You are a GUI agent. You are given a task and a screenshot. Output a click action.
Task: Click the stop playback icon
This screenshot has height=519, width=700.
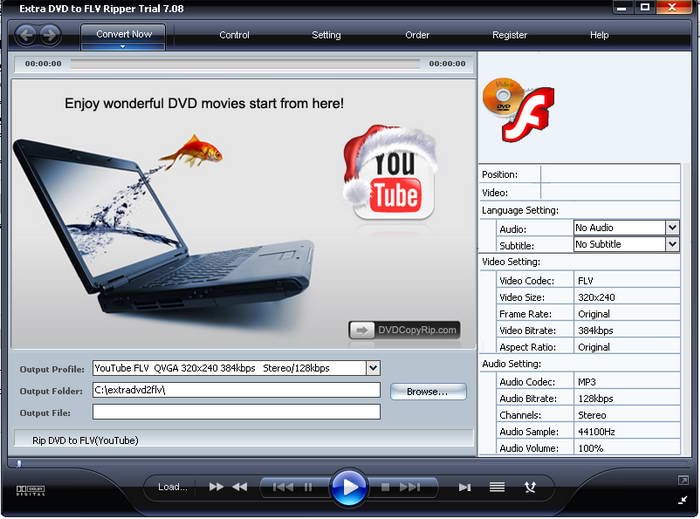coord(385,487)
